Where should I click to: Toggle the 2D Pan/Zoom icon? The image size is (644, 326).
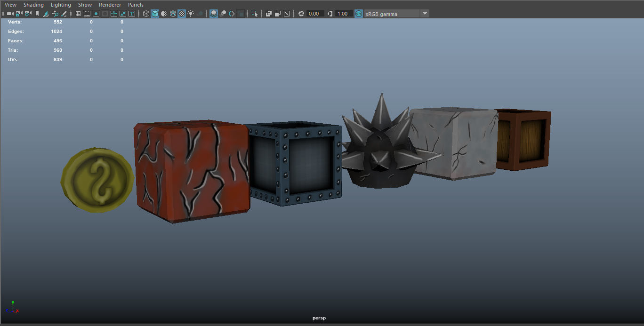[55, 14]
